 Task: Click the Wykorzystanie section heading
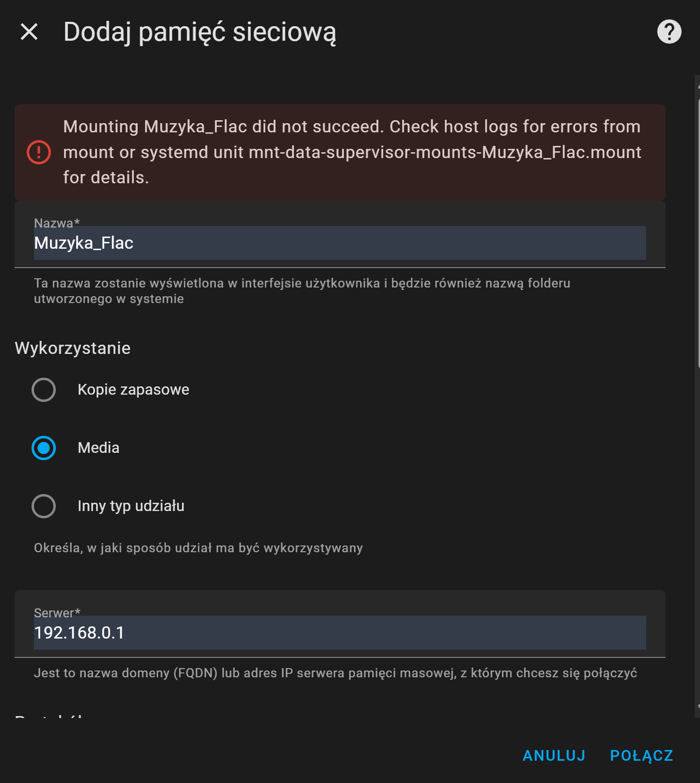pos(73,349)
